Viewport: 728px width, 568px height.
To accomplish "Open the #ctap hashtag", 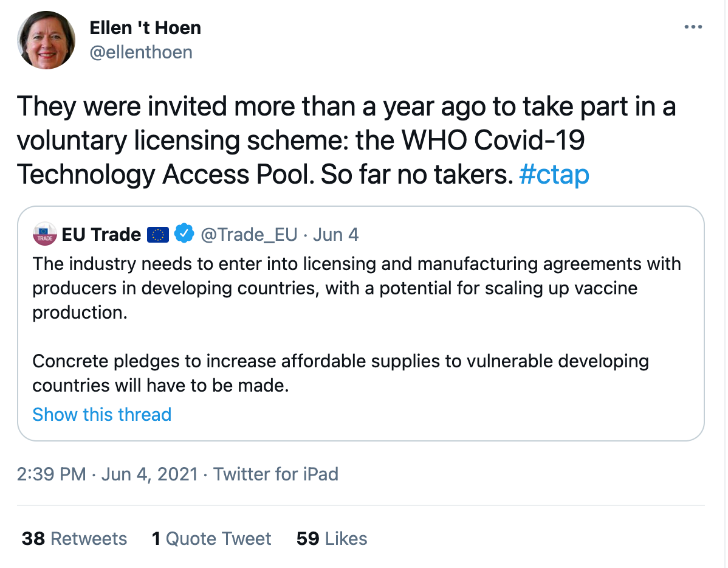I will coord(554,175).
